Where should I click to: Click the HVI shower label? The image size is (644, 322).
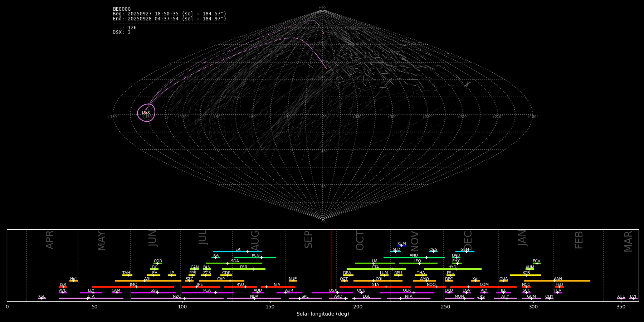pyautogui.click(x=73, y=279)
